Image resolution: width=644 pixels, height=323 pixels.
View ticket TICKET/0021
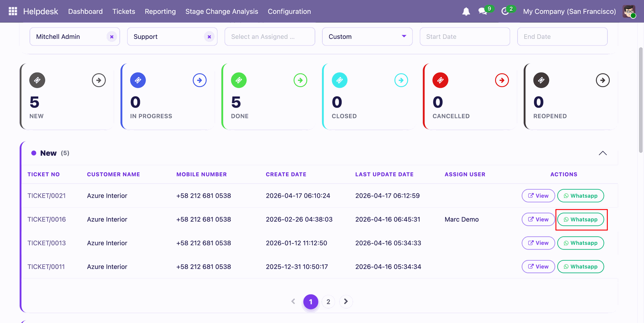(538, 196)
